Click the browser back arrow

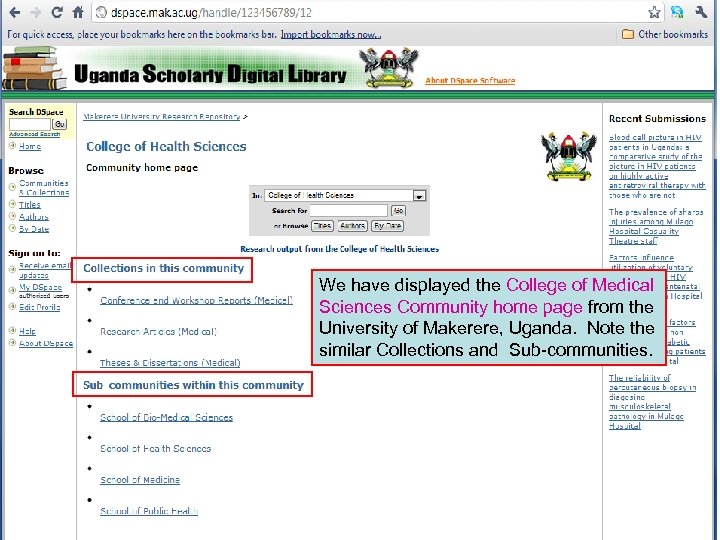(x=14, y=12)
